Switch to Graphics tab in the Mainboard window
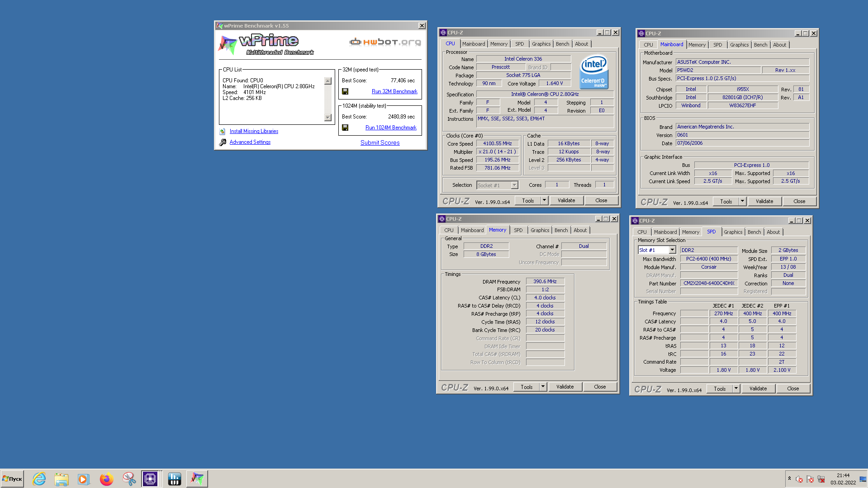This screenshot has height=488, width=868. (x=739, y=45)
